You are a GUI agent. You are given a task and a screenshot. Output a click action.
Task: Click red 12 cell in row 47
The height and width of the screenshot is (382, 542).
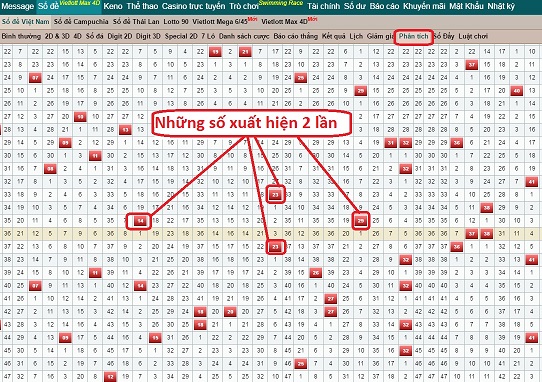[x=110, y=376]
